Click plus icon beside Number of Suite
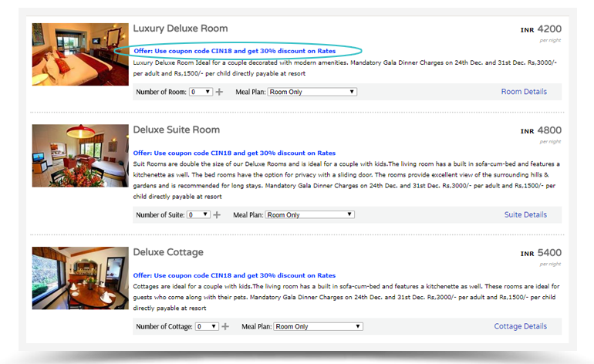This screenshot has height=364, width=594. pyautogui.click(x=217, y=214)
